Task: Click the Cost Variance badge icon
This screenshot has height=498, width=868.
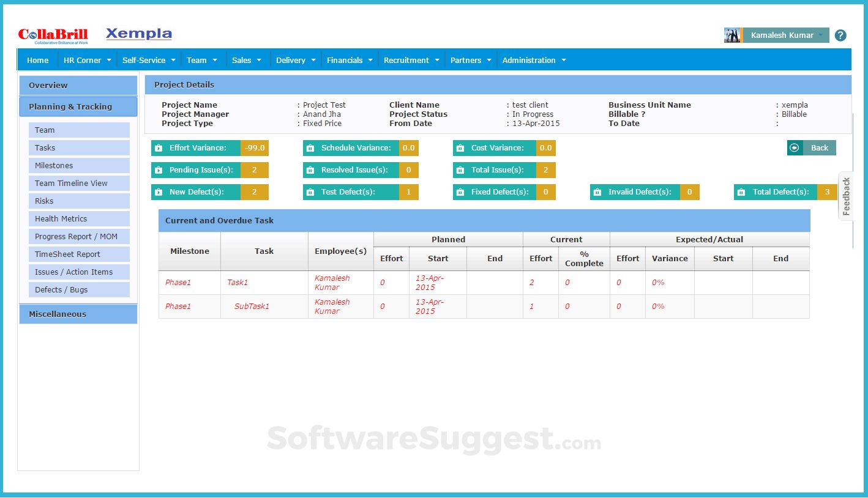Action: coord(460,148)
